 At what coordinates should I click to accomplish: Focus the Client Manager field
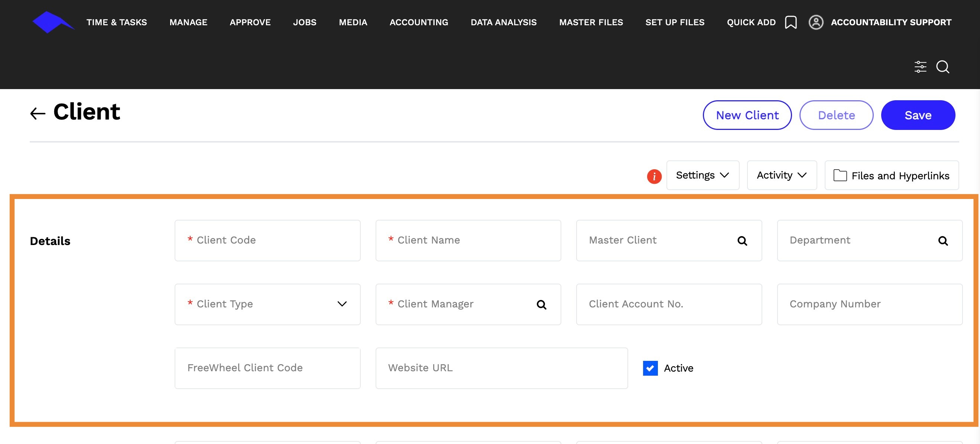468,304
